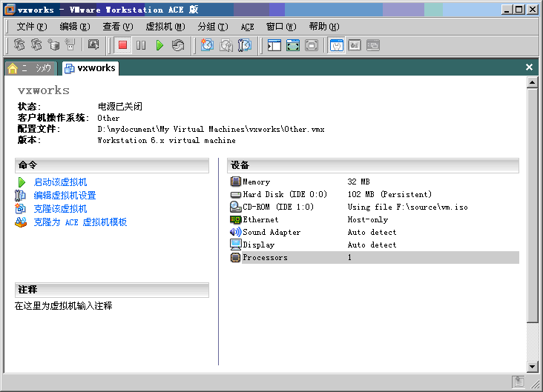Click the quick switch mode toolbar icon
The image size is (543, 392).
(x=292, y=45)
